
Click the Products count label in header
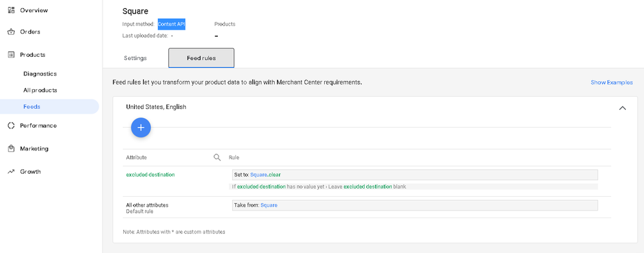(x=225, y=25)
